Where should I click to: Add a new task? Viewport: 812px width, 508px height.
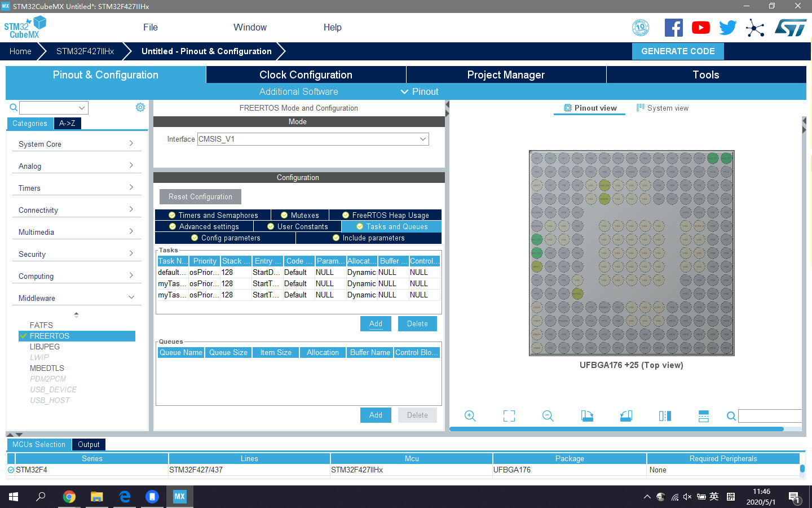pos(376,323)
